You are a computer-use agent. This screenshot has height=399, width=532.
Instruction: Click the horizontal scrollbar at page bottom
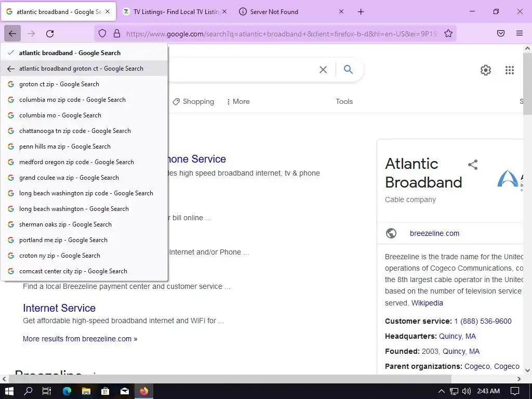click(231, 379)
